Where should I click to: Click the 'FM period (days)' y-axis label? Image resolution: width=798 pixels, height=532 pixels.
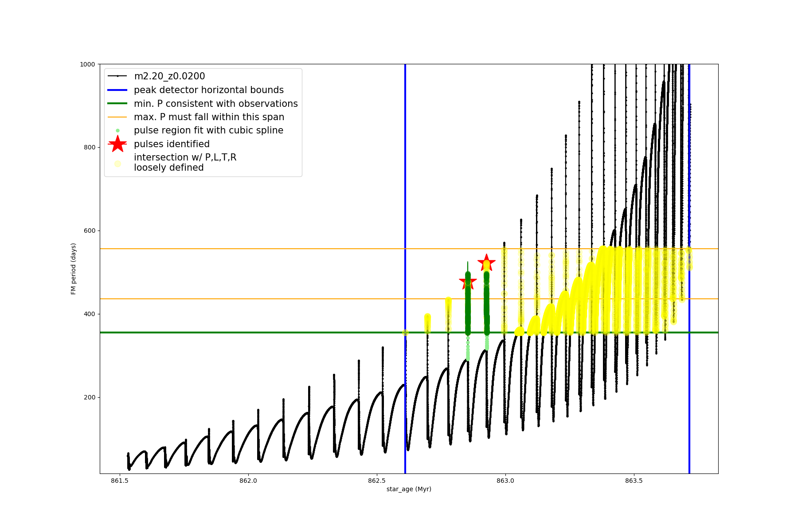coord(74,269)
